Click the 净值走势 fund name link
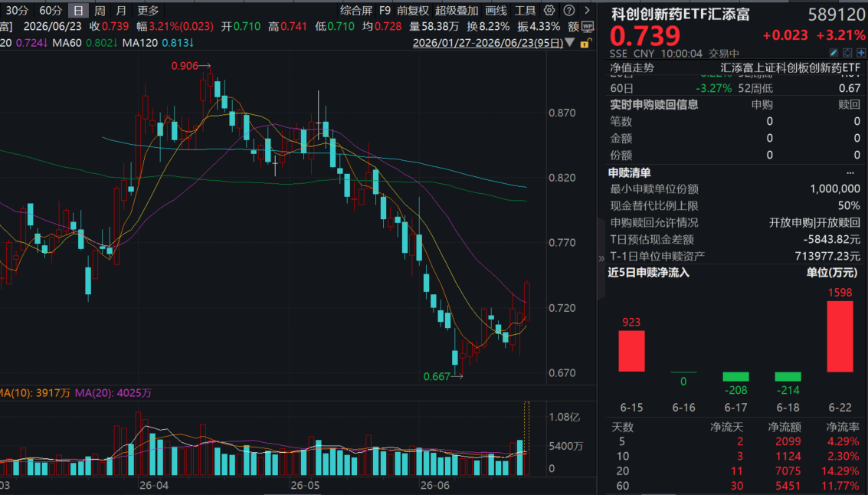This screenshot has height=495, width=868. tap(791, 68)
